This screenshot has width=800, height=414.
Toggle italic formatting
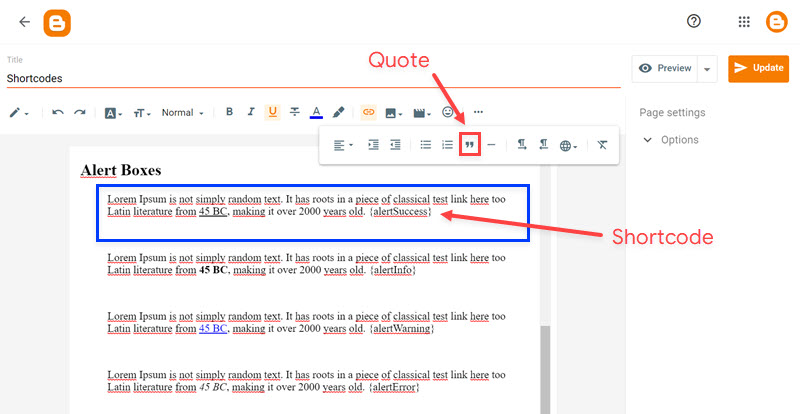point(251,112)
